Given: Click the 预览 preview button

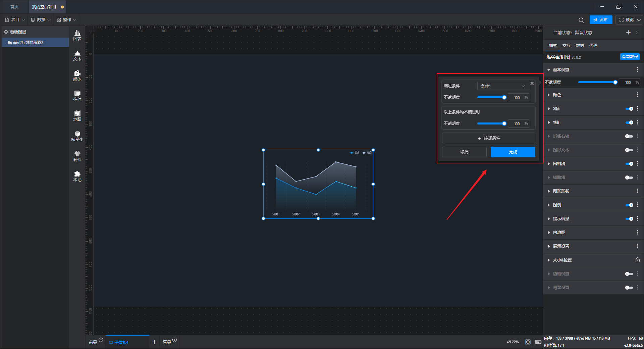Looking at the screenshot, I should [626, 20].
